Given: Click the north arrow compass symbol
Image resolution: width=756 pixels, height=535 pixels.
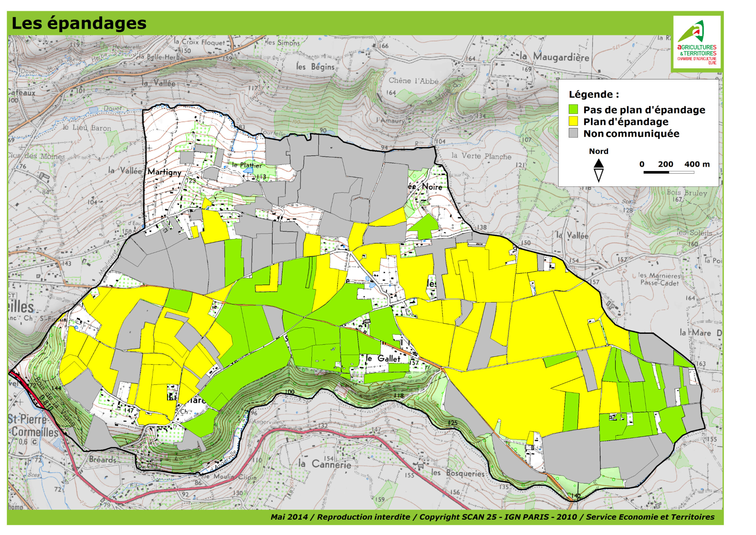Looking at the screenshot, I should pos(599,170).
